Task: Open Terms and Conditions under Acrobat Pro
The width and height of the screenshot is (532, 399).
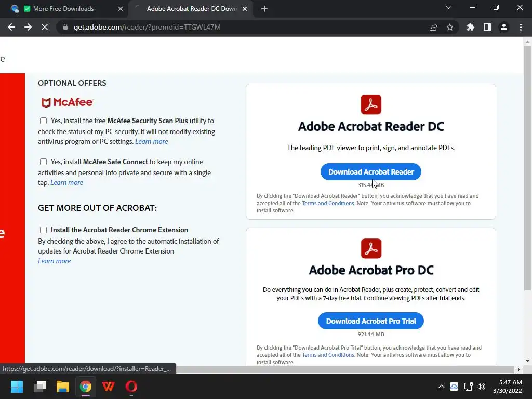Action: tap(328, 355)
